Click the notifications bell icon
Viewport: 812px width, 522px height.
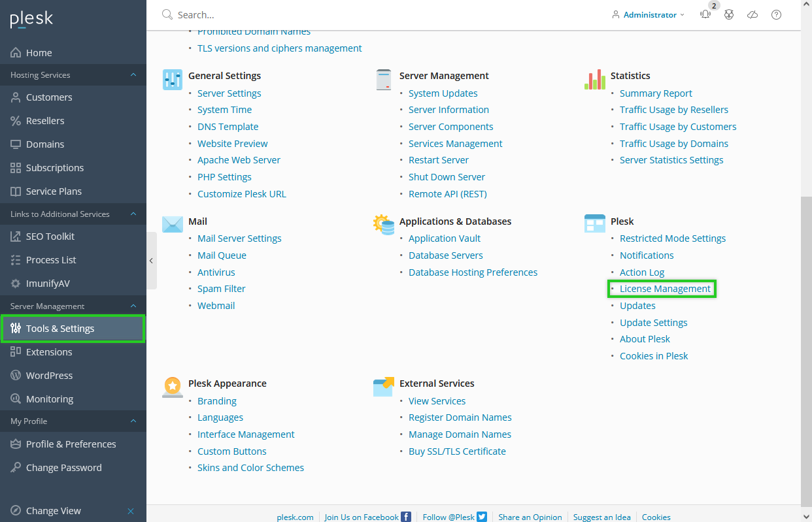pos(705,14)
